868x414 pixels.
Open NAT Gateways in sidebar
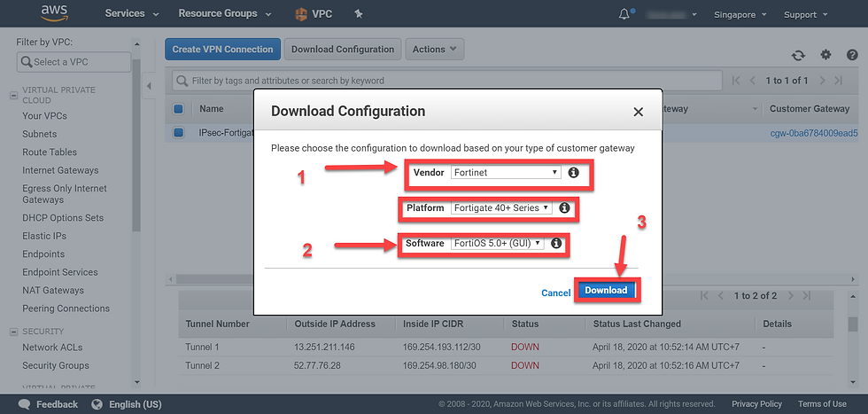[x=53, y=291]
